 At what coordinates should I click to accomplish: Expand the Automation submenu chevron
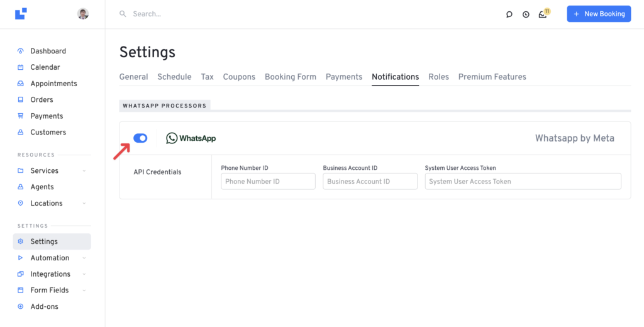coord(84,258)
